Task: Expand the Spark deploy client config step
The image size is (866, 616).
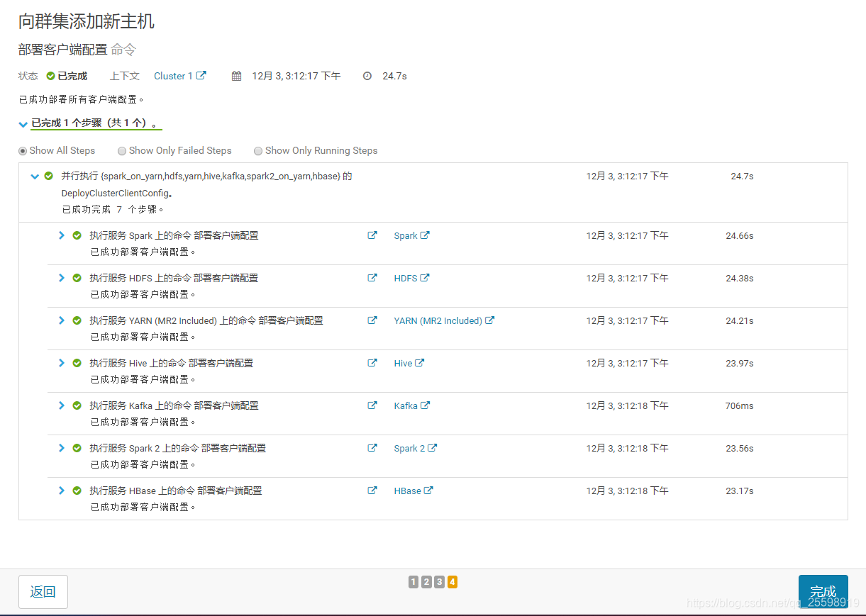Action: (62, 235)
